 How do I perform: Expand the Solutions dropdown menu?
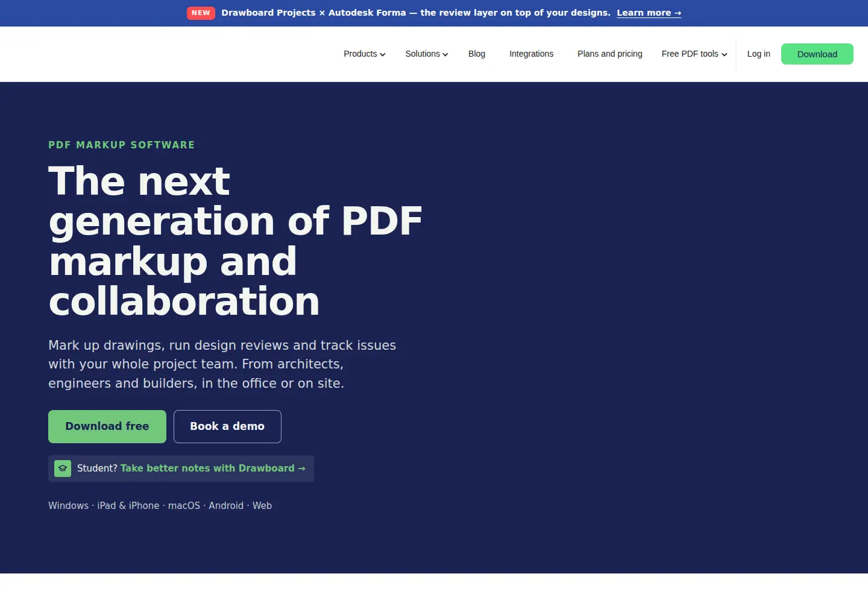point(427,54)
